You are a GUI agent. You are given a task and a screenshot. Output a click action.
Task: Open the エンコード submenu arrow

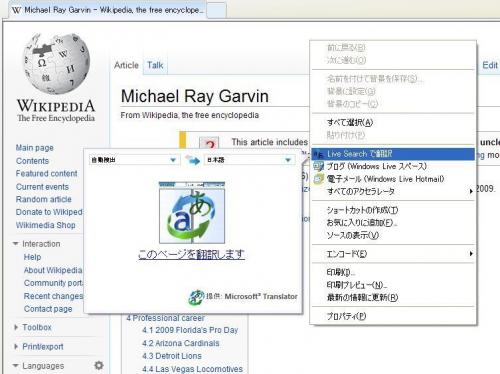[471, 254]
